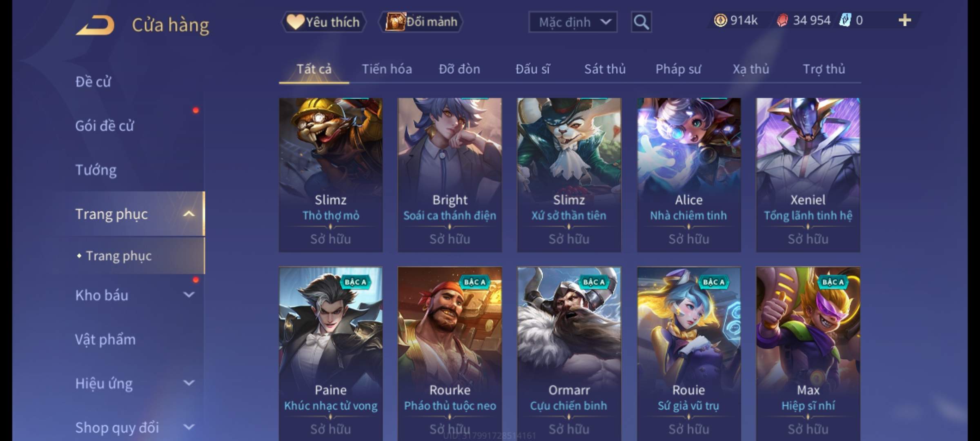The height and width of the screenshot is (441, 980).
Task: Open Đổi mảnh fragment exchange button
Action: (421, 22)
